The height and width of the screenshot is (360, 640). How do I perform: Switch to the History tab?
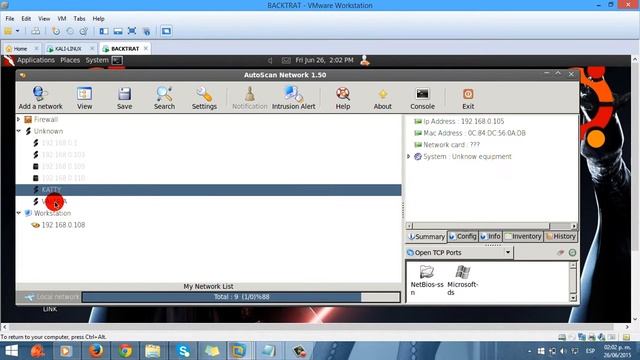click(x=560, y=236)
